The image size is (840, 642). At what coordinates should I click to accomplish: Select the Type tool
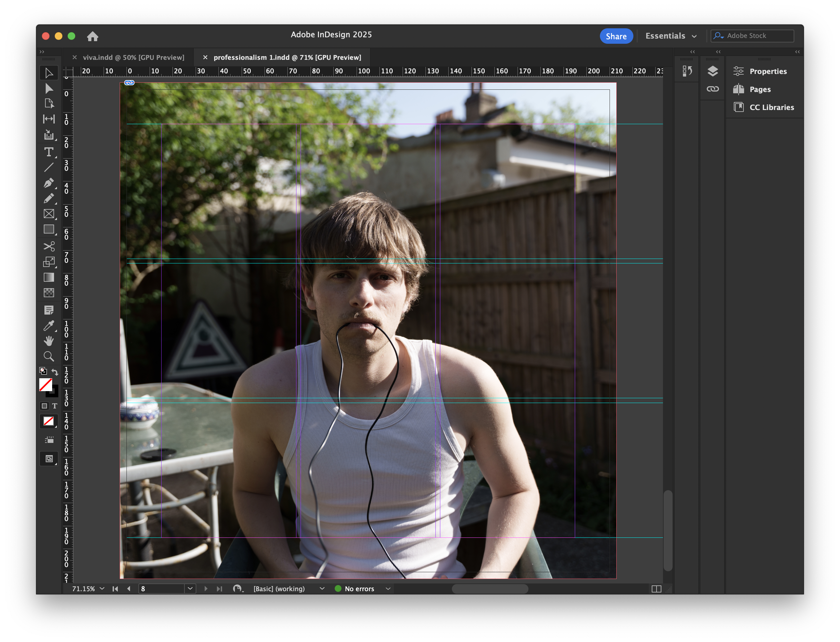coord(49,152)
